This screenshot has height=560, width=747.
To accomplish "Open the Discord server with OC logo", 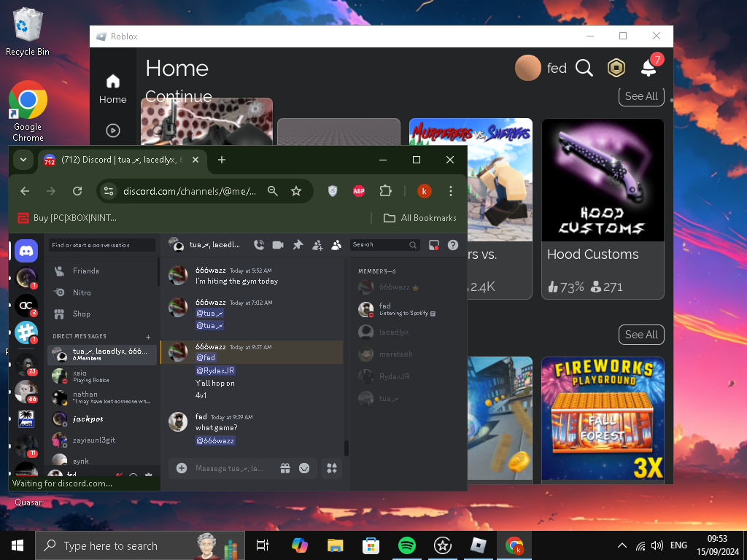I will click(x=26, y=306).
